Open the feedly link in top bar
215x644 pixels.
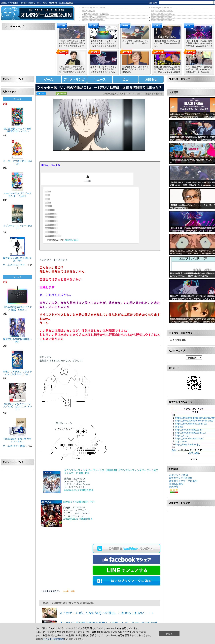point(32,3)
